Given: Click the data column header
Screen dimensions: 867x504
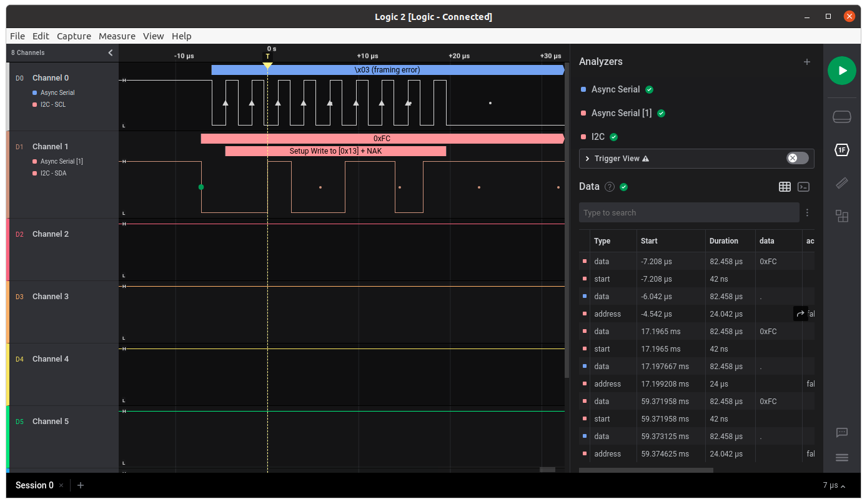Looking at the screenshot, I should click(x=766, y=241).
